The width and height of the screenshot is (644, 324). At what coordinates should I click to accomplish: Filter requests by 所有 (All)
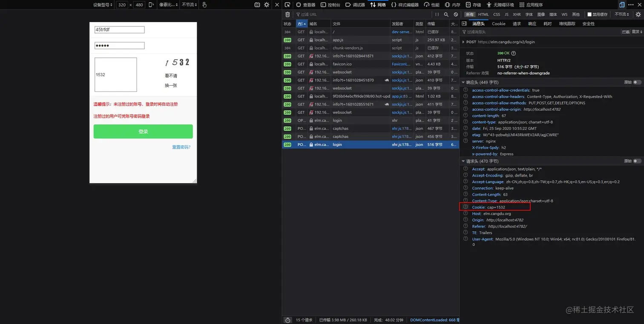coord(469,14)
